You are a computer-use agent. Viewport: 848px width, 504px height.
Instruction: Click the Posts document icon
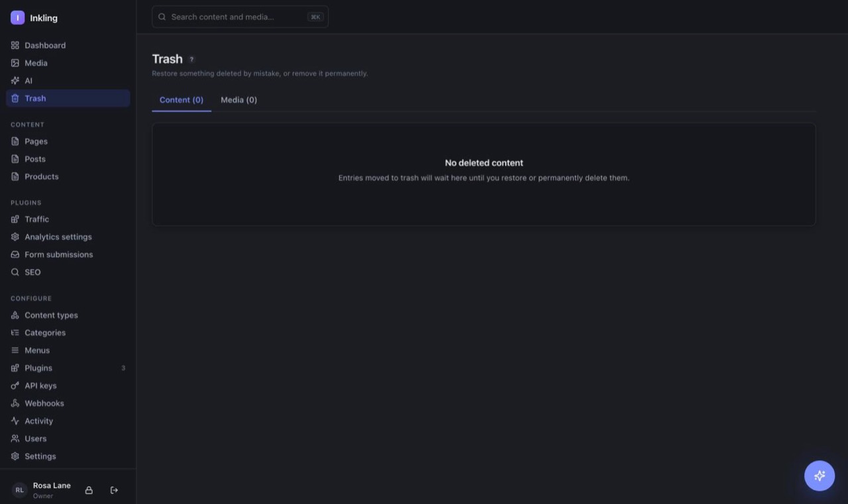point(15,159)
